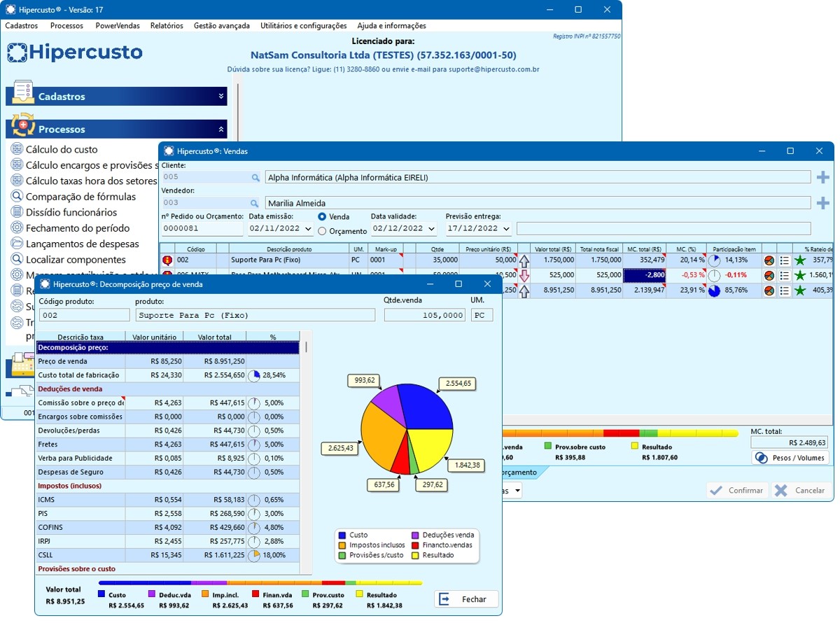Click the Cliente search magnifier icon
840x623 pixels.
(x=255, y=178)
